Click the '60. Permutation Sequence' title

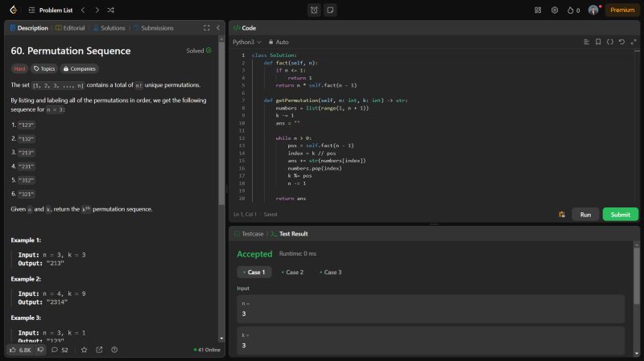[x=71, y=51]
